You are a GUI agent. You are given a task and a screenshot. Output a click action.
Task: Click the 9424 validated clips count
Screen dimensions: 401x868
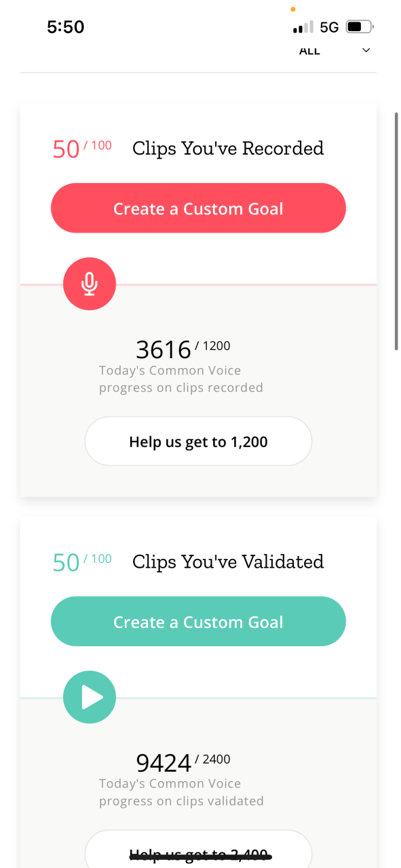164,763
